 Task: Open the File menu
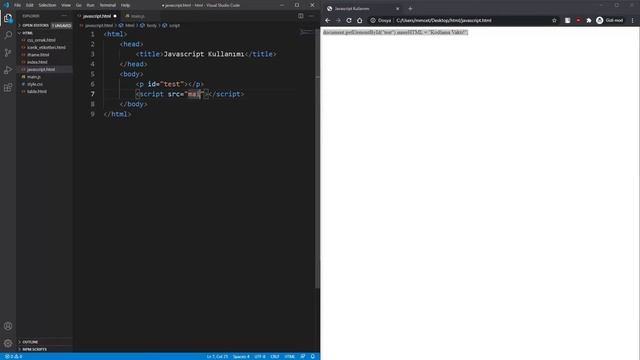[x=17, y=5]
